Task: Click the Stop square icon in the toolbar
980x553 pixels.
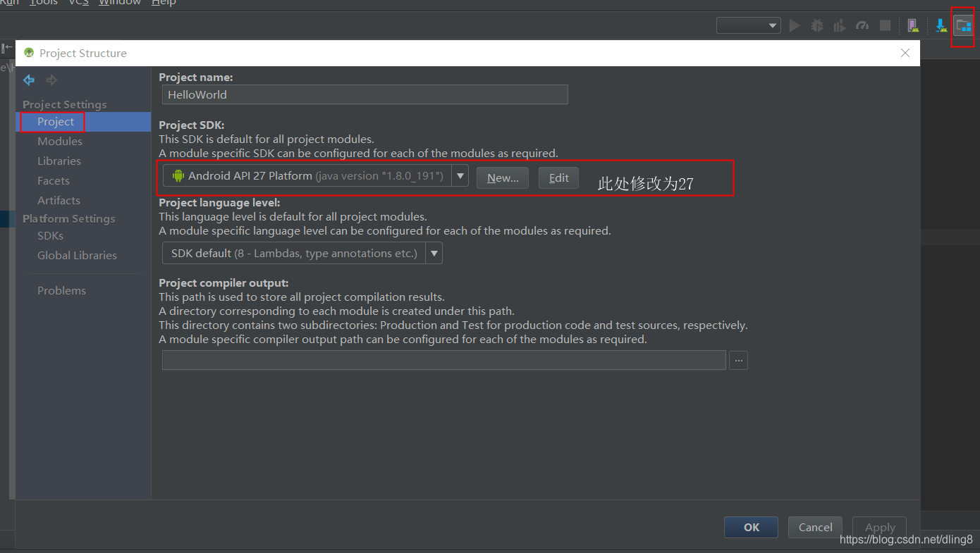Action: click(x=886, y=26)
